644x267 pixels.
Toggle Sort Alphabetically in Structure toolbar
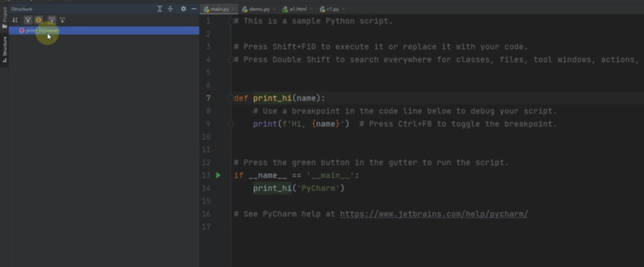pos(15,20)
